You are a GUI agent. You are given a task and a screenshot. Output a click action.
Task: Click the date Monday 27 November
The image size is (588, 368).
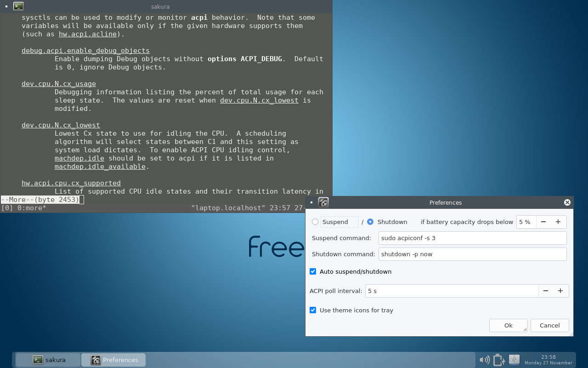pos(548,363)
